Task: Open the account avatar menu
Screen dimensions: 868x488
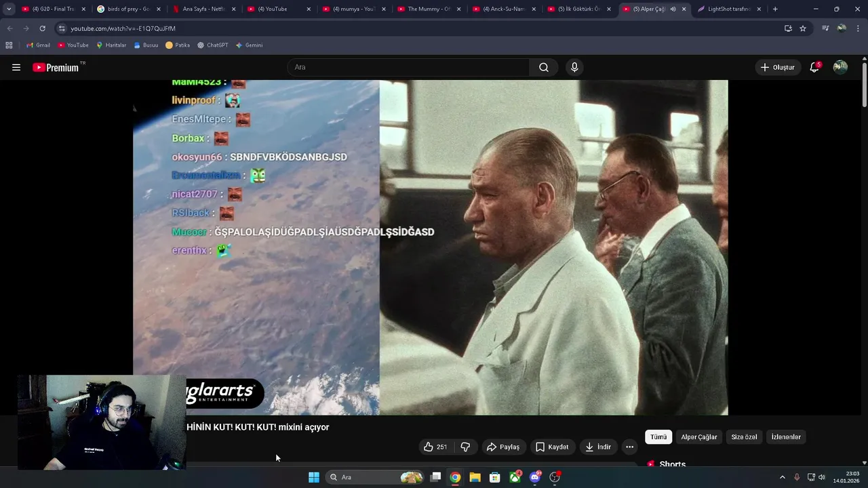Action: 840,67
